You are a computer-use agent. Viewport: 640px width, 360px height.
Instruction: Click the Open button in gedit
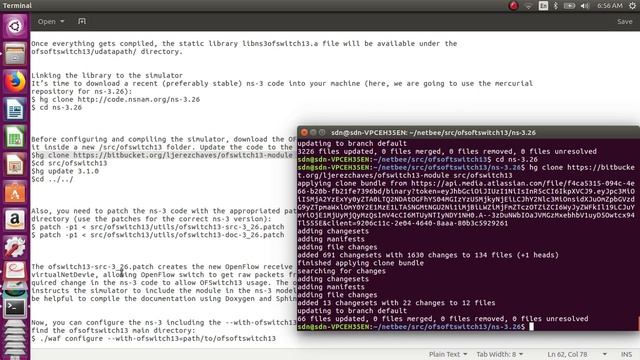pos(47,21)
